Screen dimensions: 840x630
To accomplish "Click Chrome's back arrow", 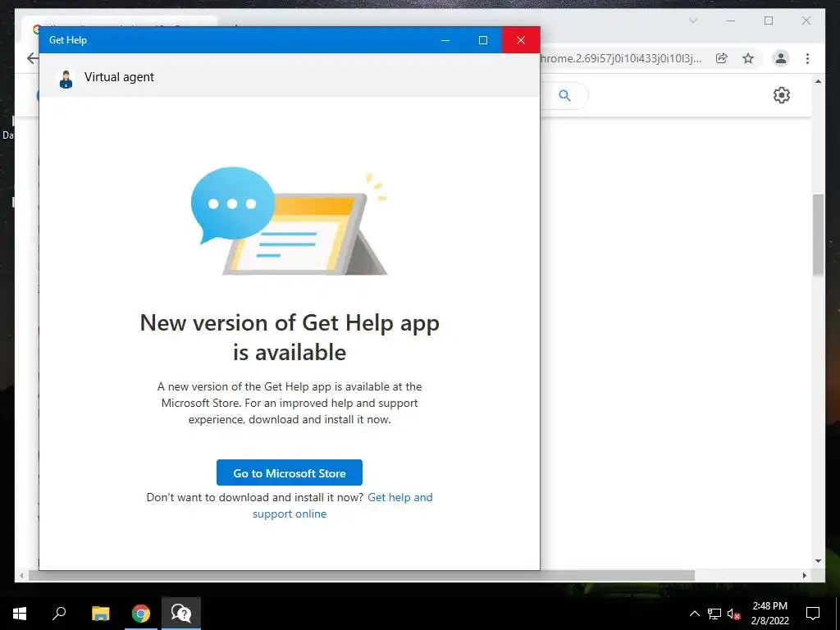I will point(33,58).
